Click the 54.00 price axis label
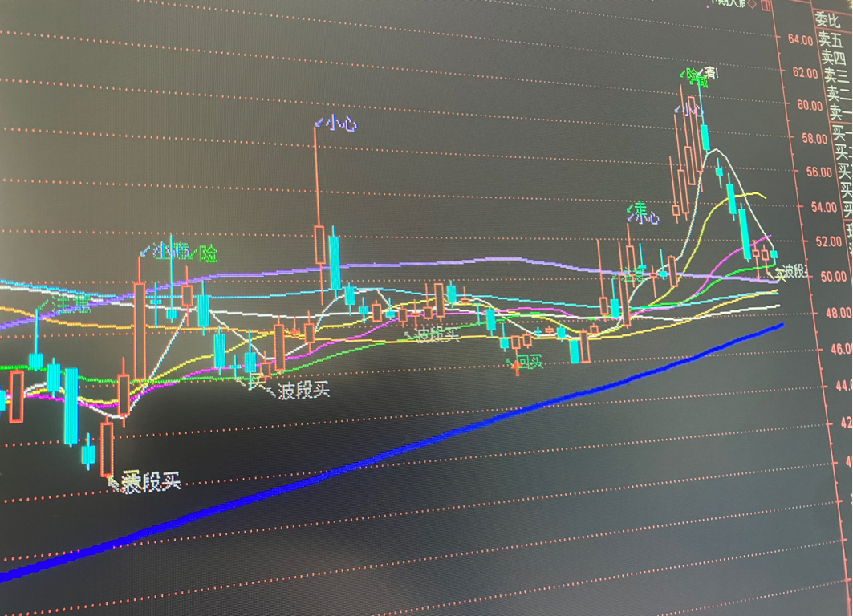This screenshot has height=616, width=853. pos(823,207)
